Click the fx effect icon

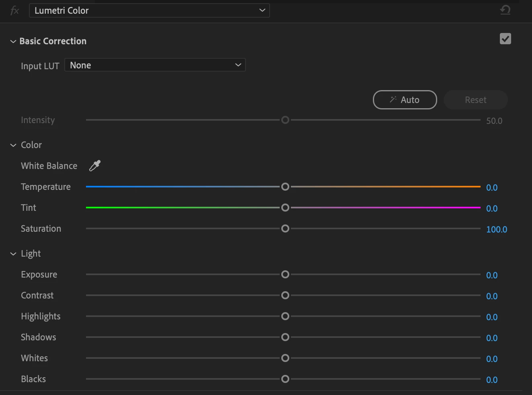(x=15, y=10)
